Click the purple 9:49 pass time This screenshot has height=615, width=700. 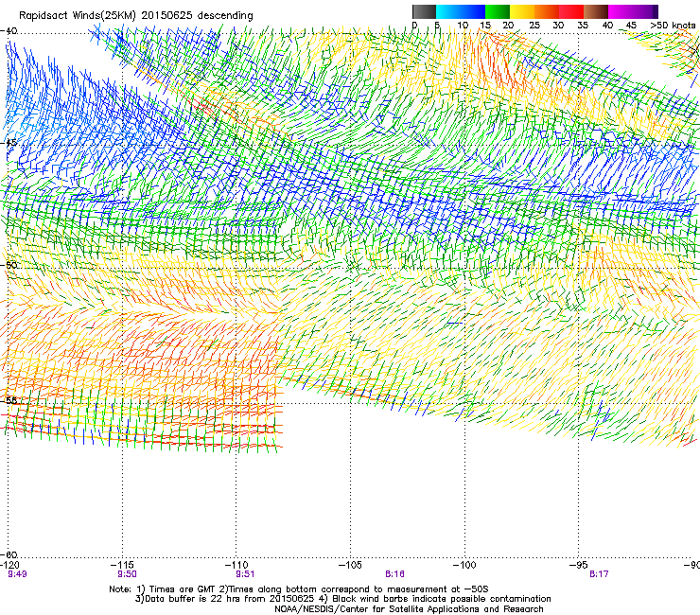[17, 574]
